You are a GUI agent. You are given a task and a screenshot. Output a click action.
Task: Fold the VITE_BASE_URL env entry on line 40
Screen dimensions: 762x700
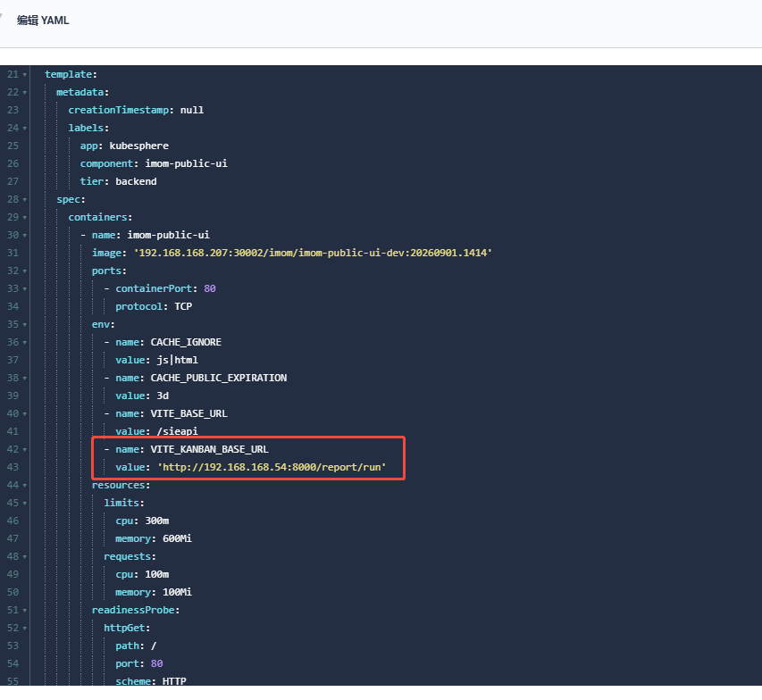click(25, 414)
